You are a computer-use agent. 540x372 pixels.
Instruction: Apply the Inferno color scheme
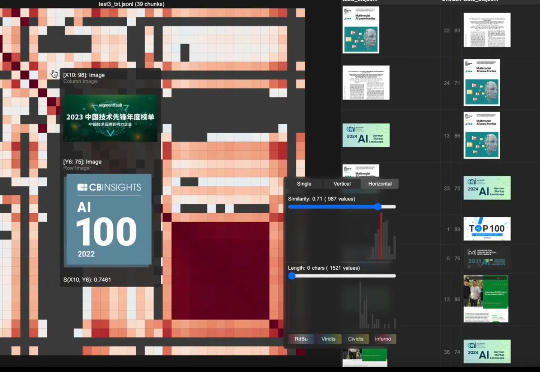[x=383, y=339]
